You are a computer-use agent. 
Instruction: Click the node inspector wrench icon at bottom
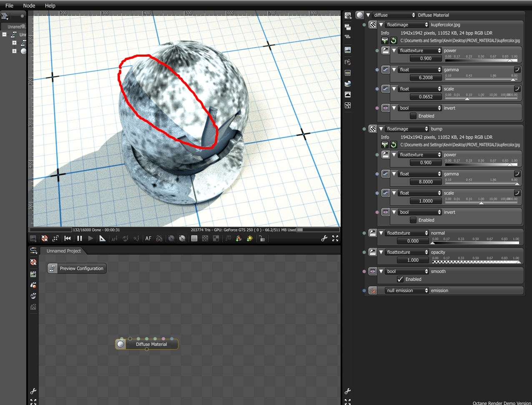click(x=348, y=391)
